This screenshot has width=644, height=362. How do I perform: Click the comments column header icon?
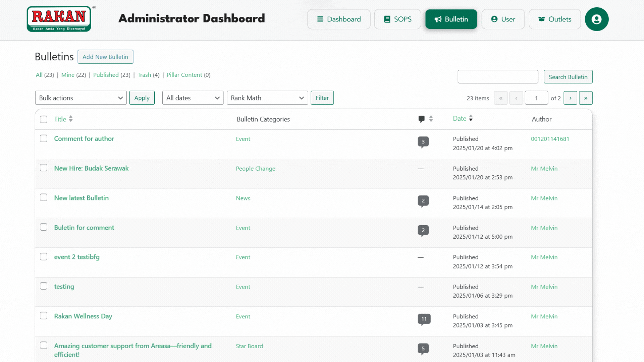(421, 119)
